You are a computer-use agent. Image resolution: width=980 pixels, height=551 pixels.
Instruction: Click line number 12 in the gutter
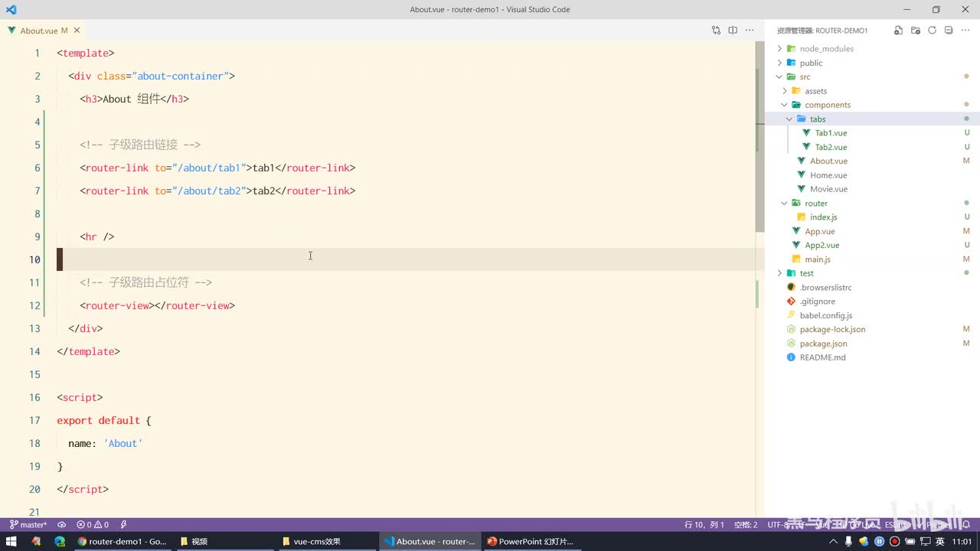point(35,305)
